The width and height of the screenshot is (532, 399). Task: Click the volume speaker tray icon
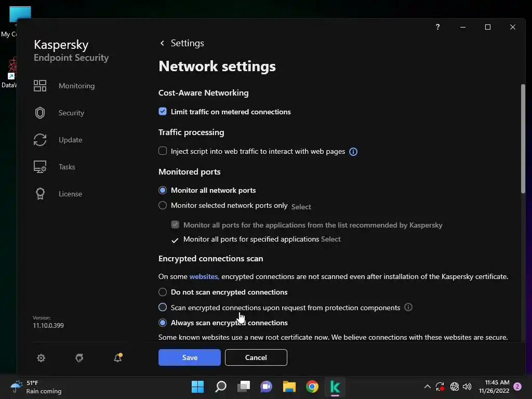click(467, 387)
